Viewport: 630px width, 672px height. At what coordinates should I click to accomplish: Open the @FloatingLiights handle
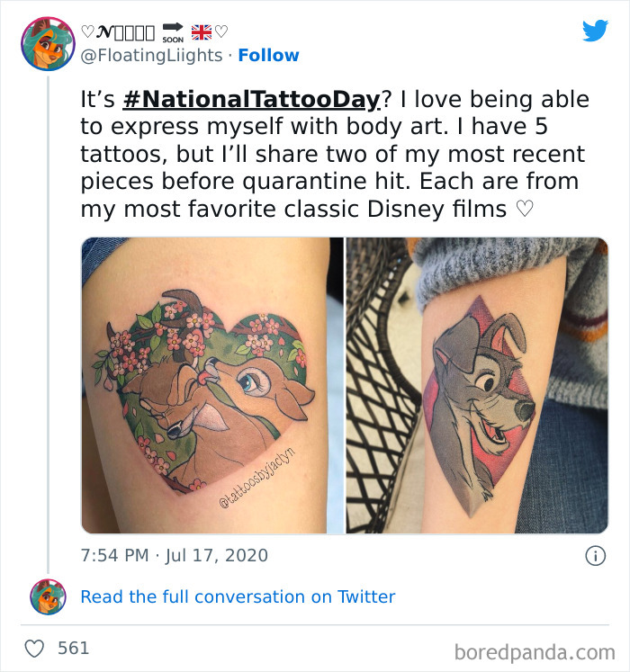tap(151, 55)
